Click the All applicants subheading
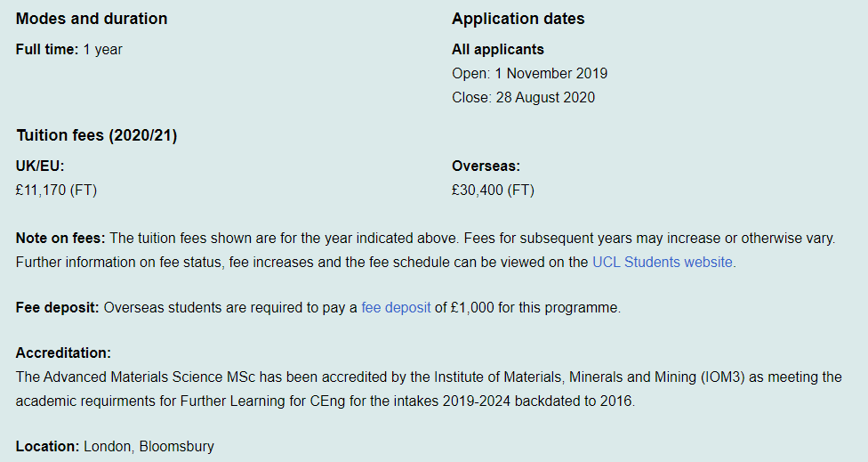The width and height of the screenshot is (868, 462). tap(498, 49)
